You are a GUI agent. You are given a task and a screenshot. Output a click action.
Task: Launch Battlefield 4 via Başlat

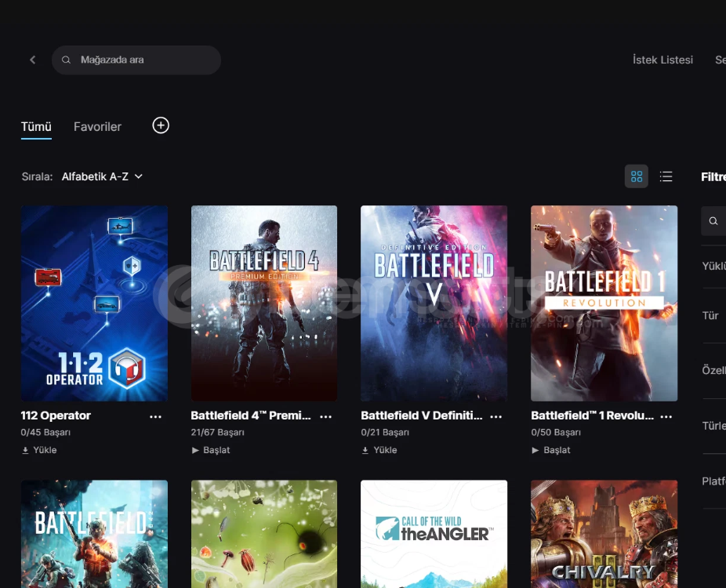211,450
